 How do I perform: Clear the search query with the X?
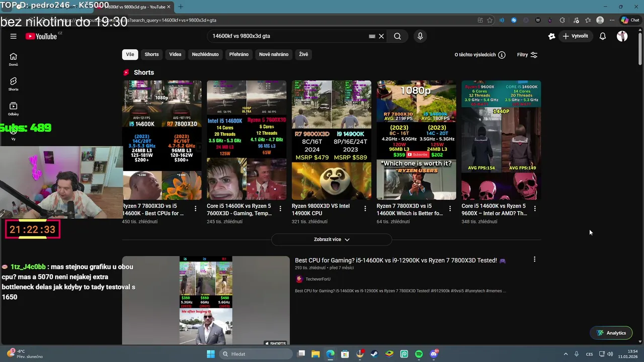[381, 36]
